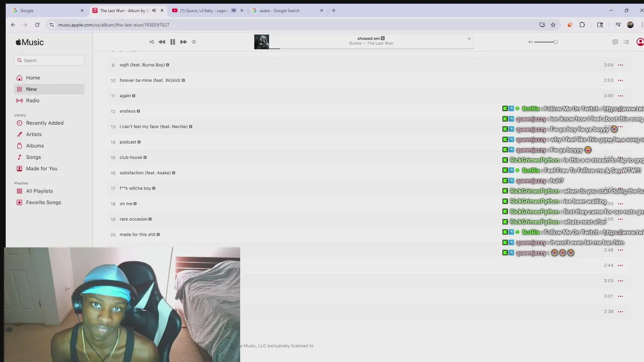Reload the Apple Music page
This screenshot has height=362, width=644.
37,25
